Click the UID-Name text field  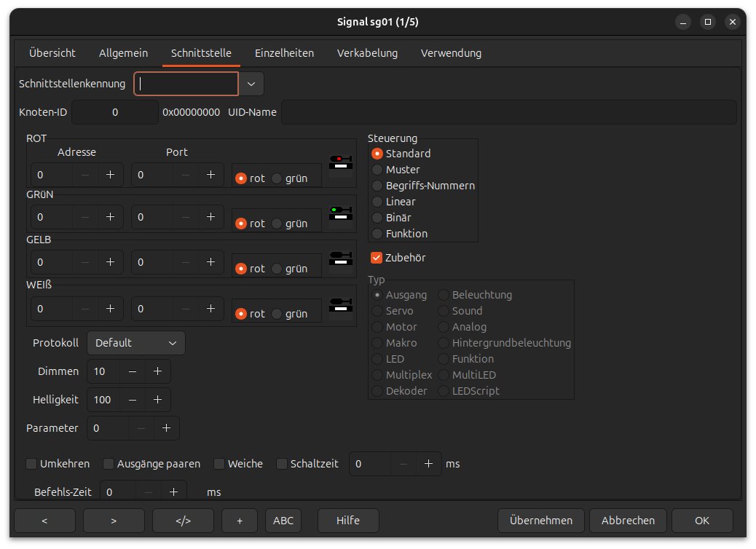[x=508, y=113]
